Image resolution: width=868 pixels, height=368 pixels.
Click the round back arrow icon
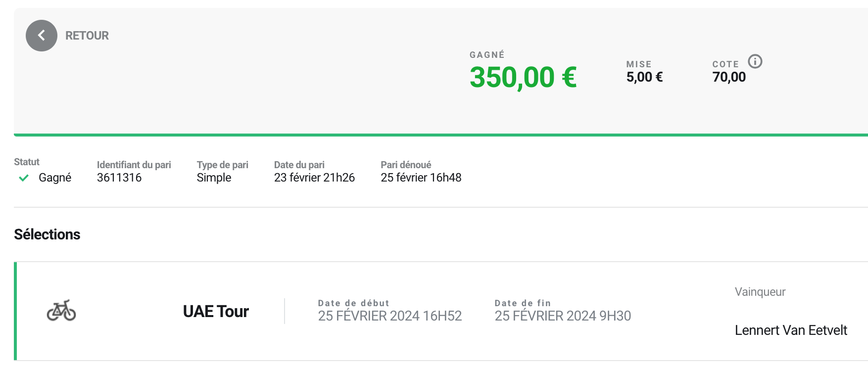point(42,36)
